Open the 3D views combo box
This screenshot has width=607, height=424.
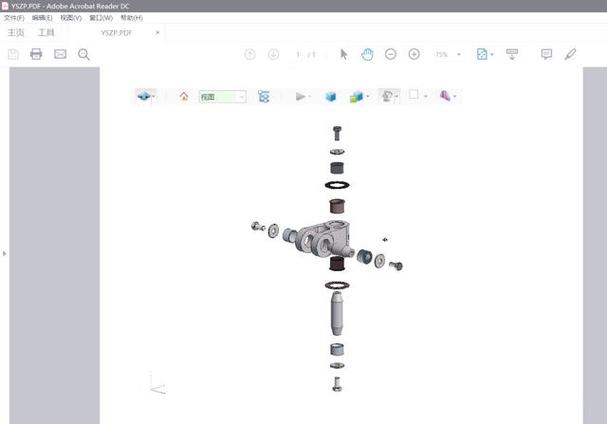(223, 96)
